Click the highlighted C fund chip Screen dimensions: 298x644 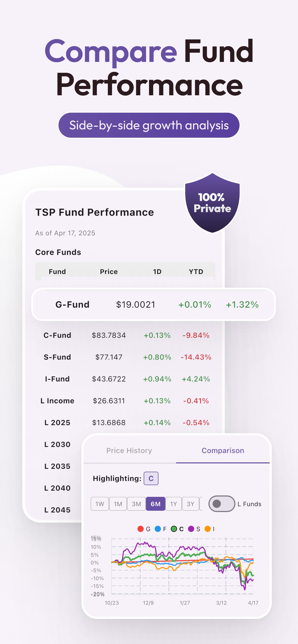(x=151, y=478)
